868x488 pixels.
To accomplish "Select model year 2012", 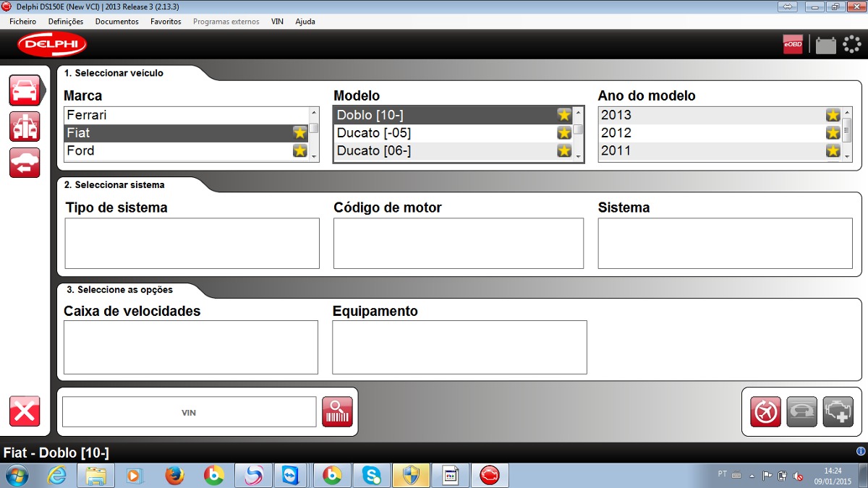I will pyautogui.click(x=720, y=133).
